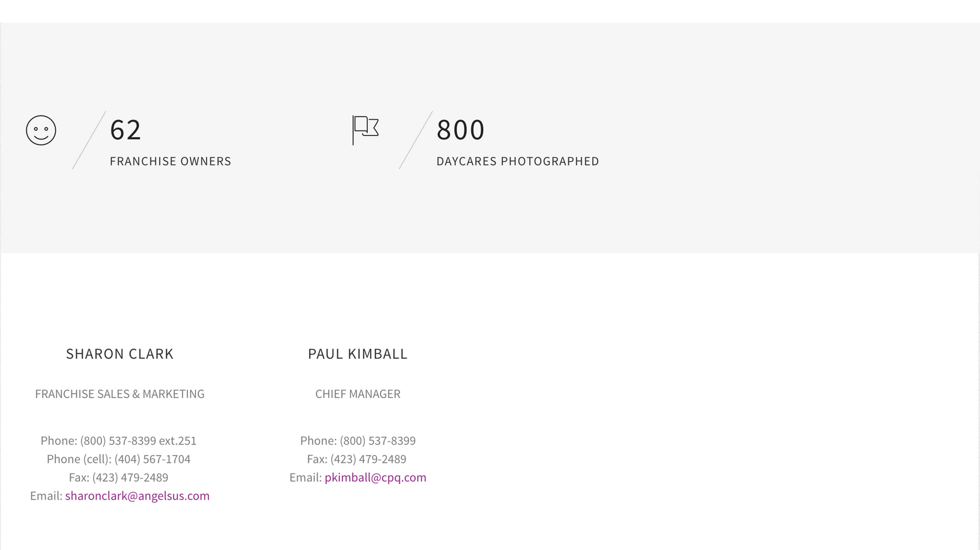
Task: Select the CHIEF MANAGER title
Action: [358, 394]
